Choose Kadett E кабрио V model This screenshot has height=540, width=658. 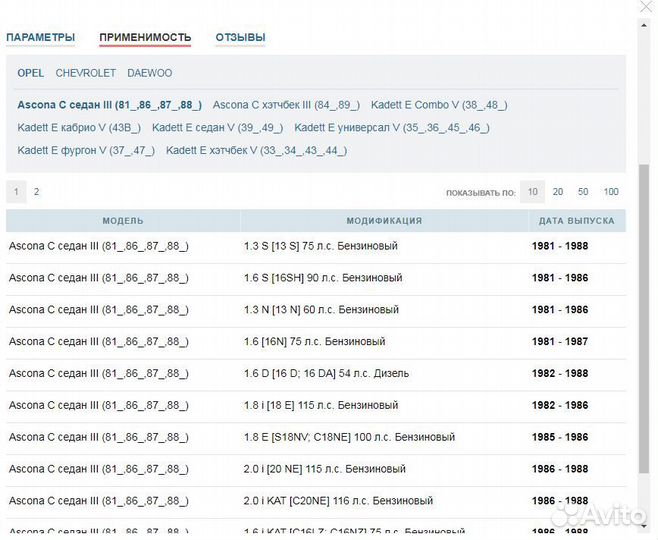[79, 128]
